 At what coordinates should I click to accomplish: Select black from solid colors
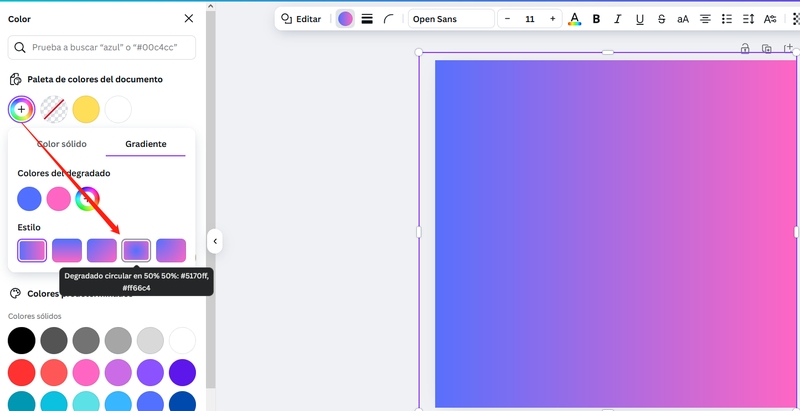21,341
